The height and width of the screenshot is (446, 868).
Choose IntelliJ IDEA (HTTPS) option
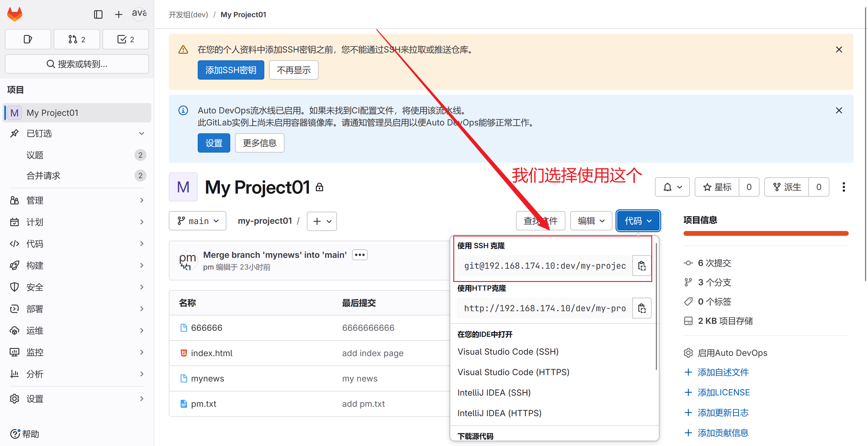(499, 413)
